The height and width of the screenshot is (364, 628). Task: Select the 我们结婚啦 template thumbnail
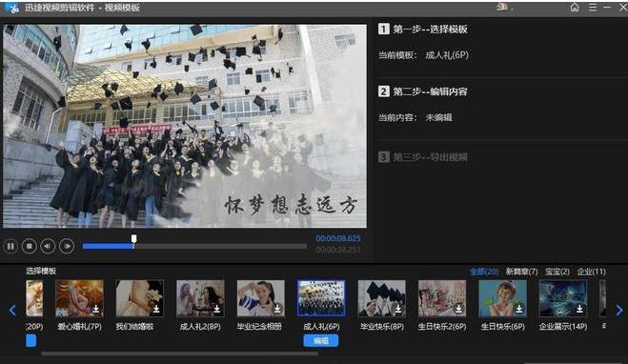[x=140, y=298]
